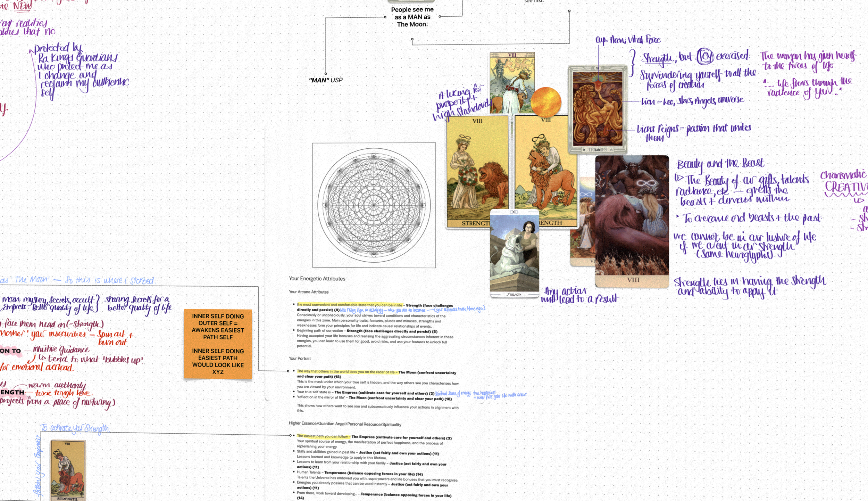Click the "Your Arcana Attributes" subheading
The image size is (868, 501).
coord(308,292)
